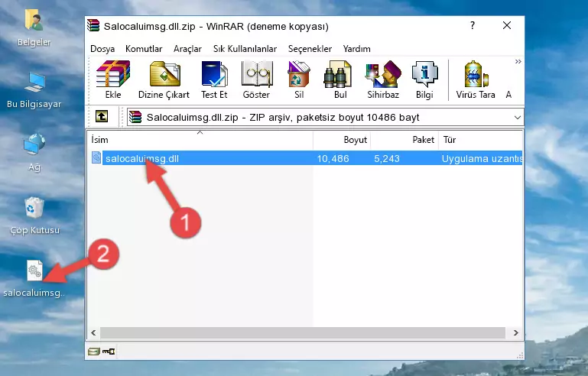Open the Göster view tool
The width and height of the screenshot is (588, 376).
(x=256, y=79)
